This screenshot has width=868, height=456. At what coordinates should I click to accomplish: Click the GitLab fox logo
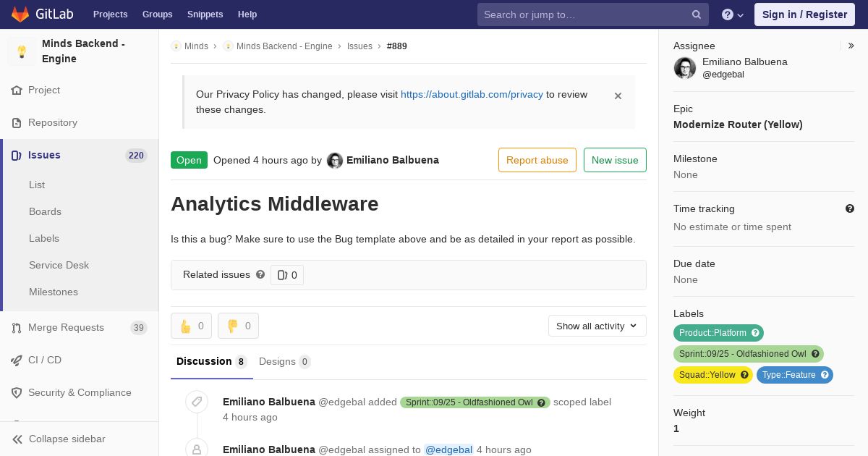pyautogui.click(x=20, y=14)
